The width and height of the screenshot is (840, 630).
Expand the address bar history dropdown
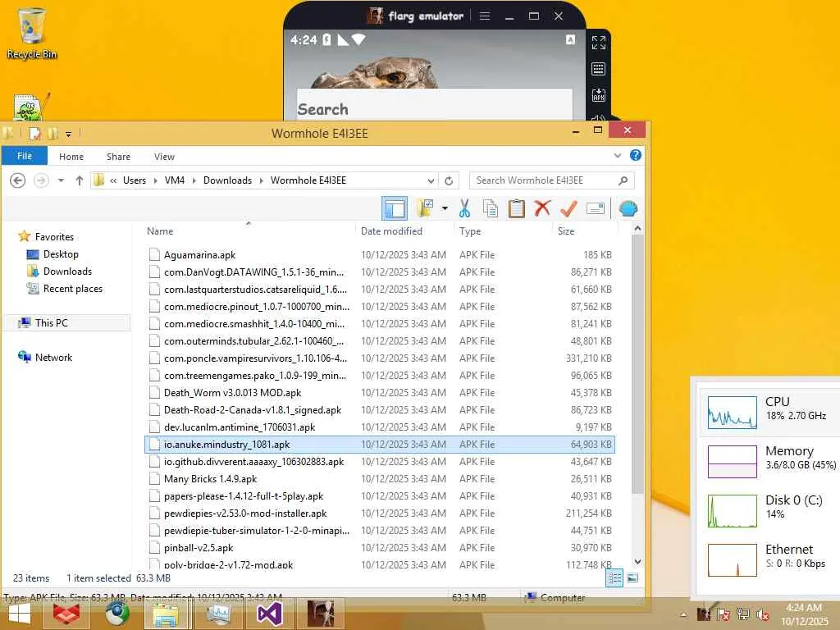tap(431, 180)
